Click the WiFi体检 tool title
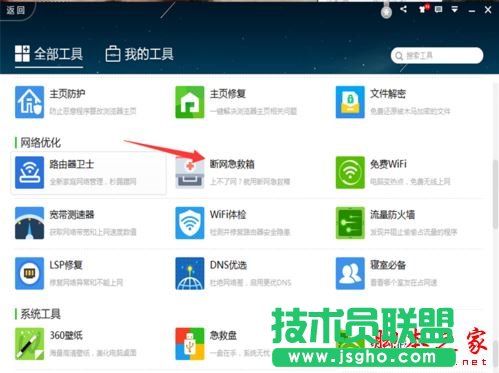Image resolution: width=499 pixels, height=373 pixels. tap(228, 214)
